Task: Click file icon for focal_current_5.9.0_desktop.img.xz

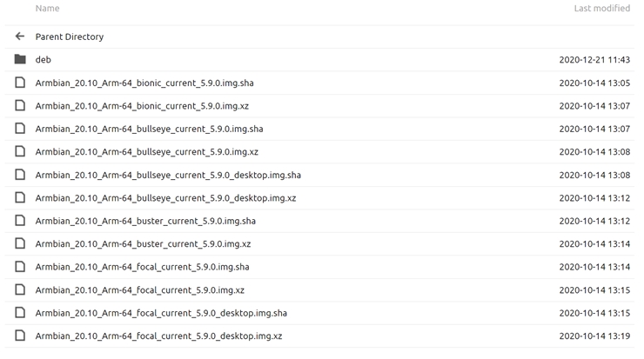Action: coord(20,336)
